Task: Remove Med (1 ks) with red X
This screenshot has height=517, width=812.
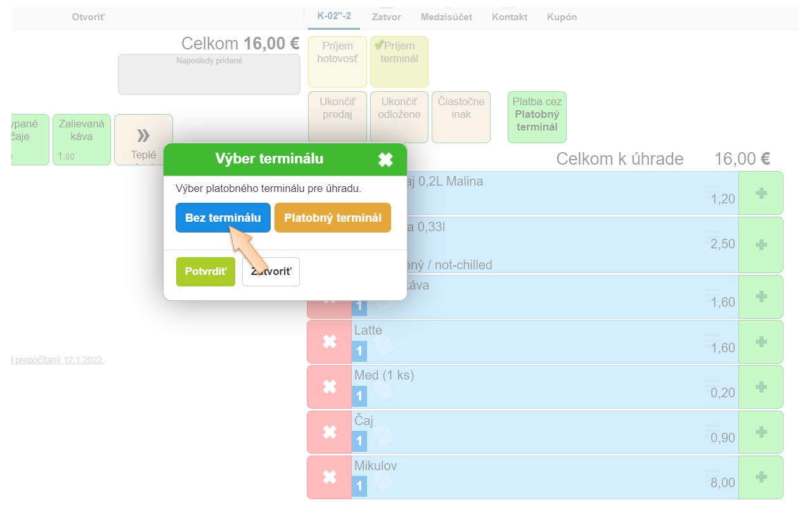Action: coord(329,386)
